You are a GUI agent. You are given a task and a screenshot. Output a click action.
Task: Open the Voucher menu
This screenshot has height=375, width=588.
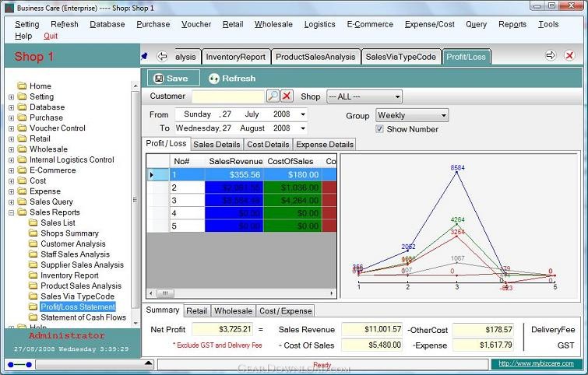pyautogui.click(x=196, y=24)
